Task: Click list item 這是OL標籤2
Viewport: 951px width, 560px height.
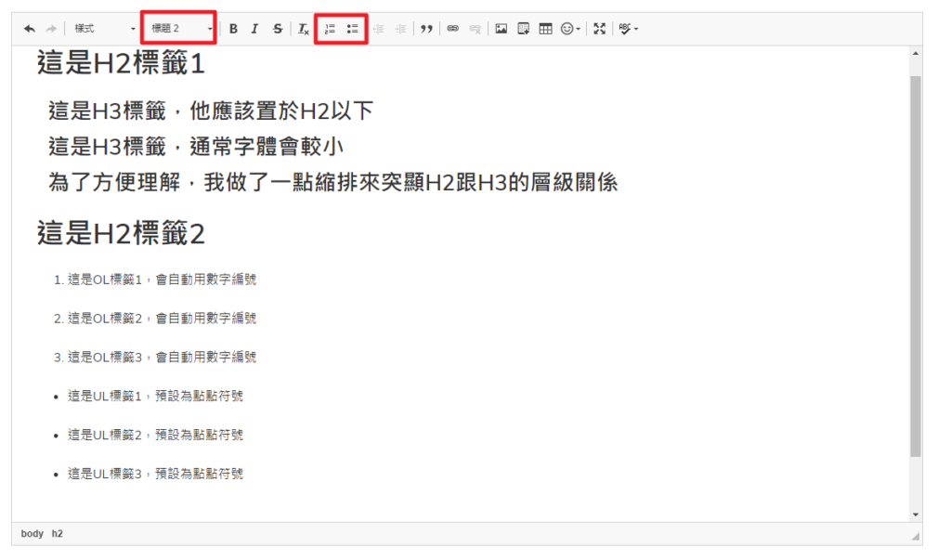Action: tap(162, 319)
